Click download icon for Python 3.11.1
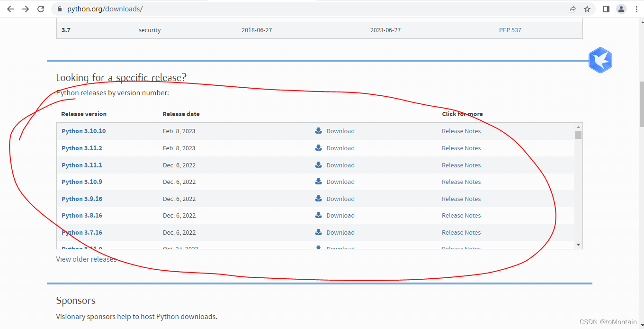 pyautogui.click(x=319, y=165)
